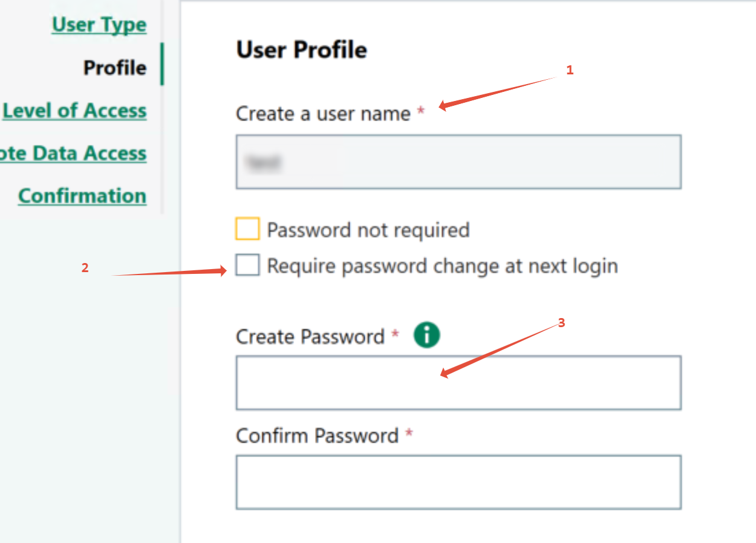Click the green info icon beside Create Password
756x543 pixels.
[x=427, y=335]
